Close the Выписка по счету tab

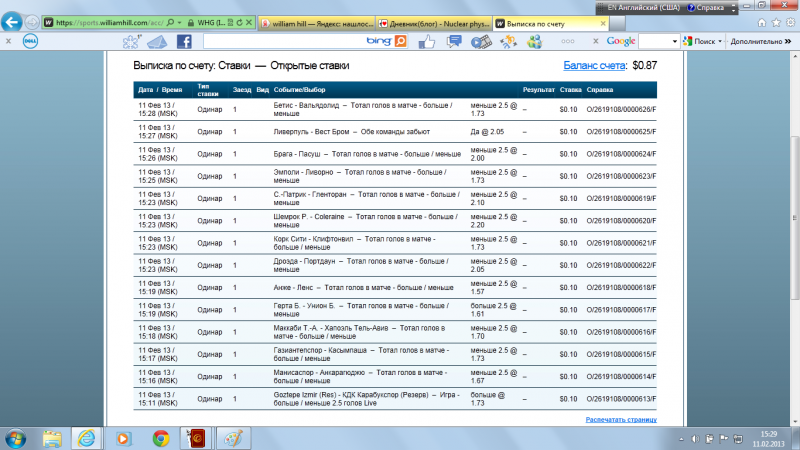603,23
